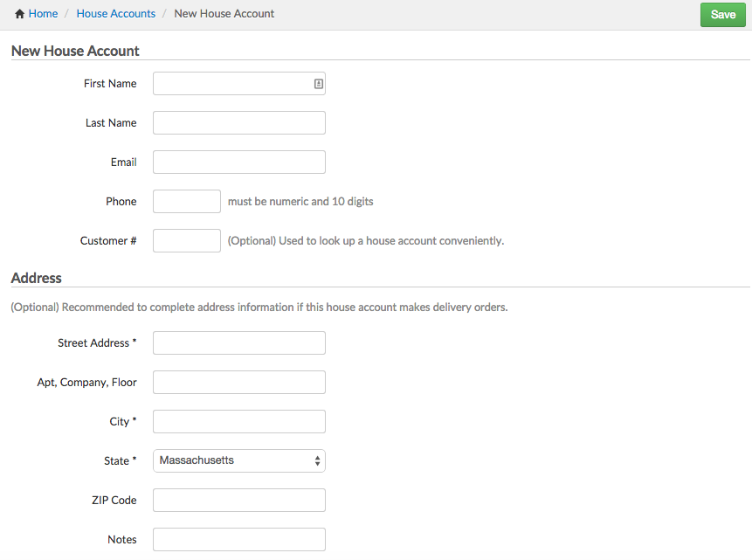Click the State dropdown arrows
Image resolution: width=752 pixels, height=560 pixels.
click(x=317, y=460)
